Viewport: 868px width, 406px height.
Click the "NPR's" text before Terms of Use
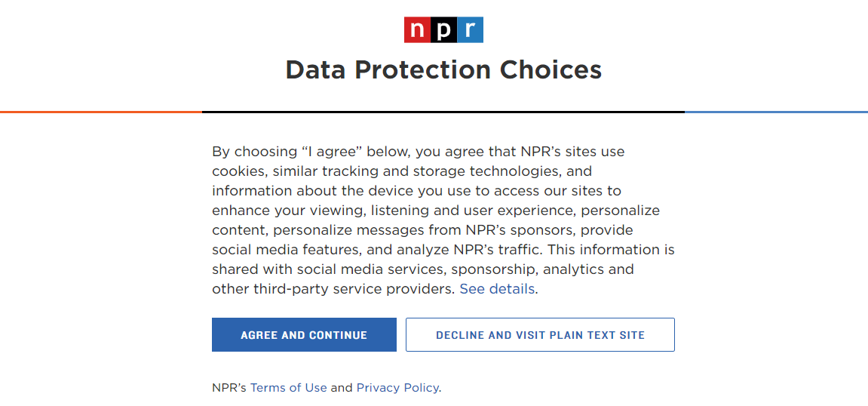(x=229, y=388)
